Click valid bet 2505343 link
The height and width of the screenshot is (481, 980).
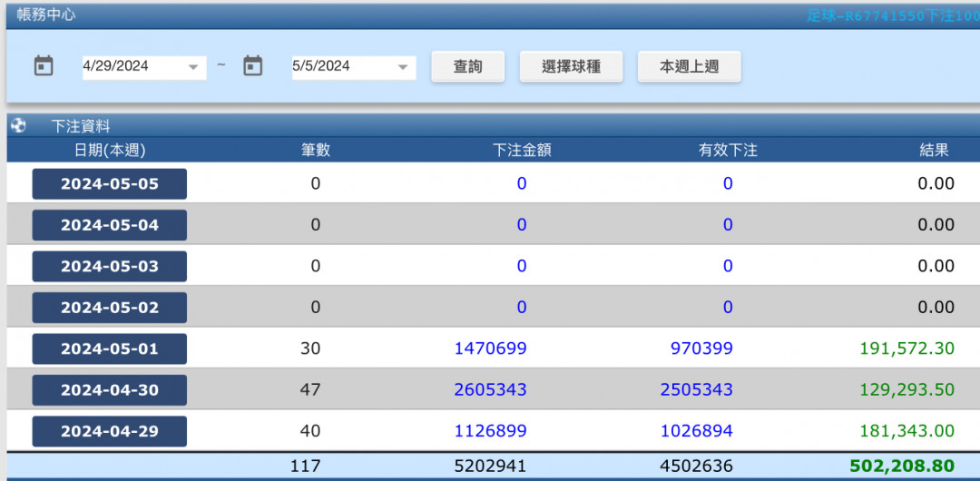click(697, 389)
